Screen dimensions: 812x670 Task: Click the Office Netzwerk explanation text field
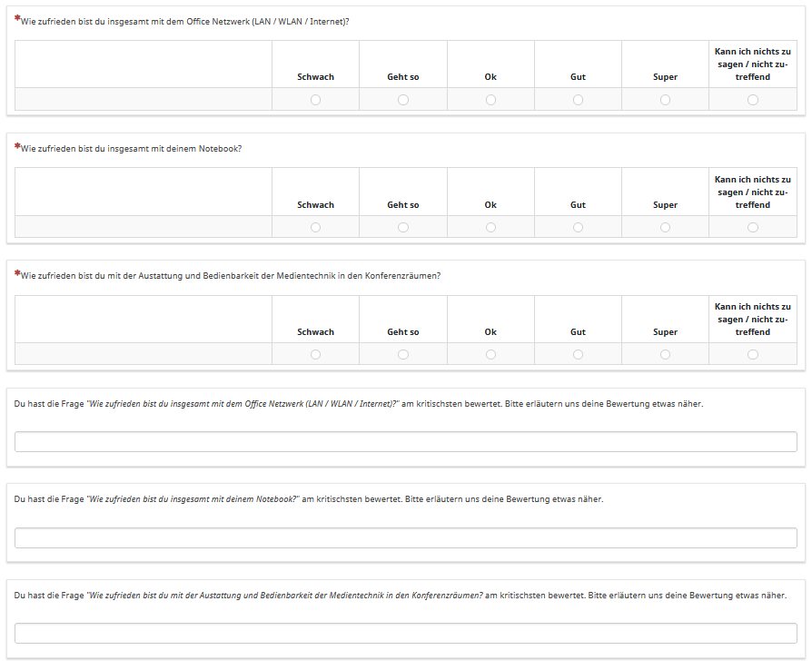tap(405, 441)
